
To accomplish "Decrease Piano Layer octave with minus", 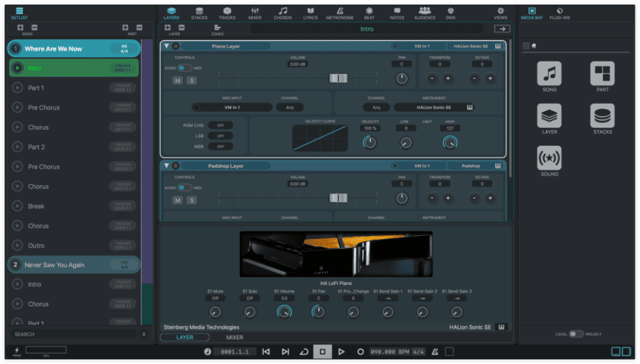I will click(474, 78).
